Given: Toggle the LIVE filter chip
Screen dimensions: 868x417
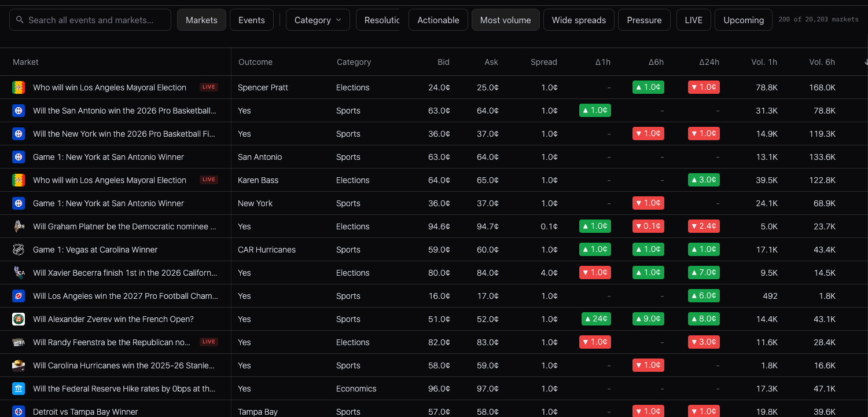Looking at the screenshot, I should coord(693,20).
